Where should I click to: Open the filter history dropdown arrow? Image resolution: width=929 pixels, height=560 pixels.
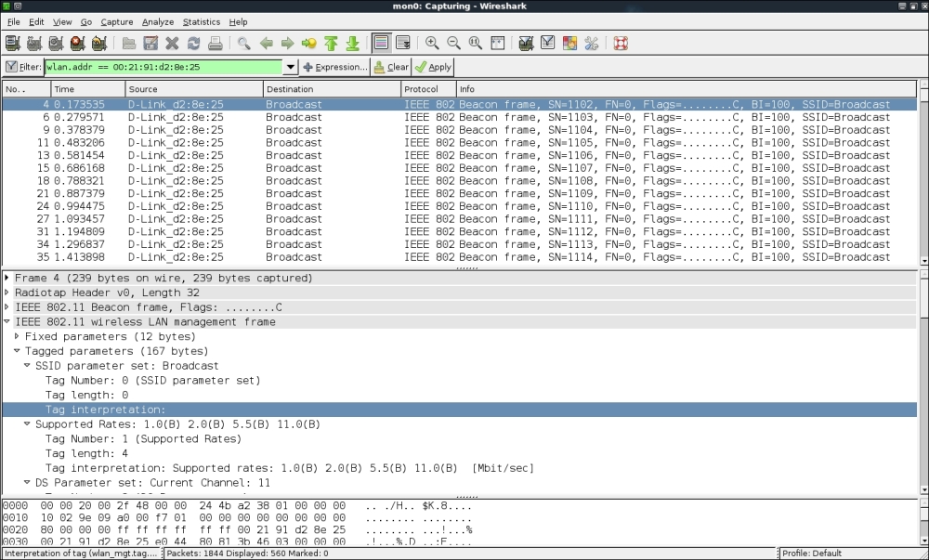[x=290, y=67]
